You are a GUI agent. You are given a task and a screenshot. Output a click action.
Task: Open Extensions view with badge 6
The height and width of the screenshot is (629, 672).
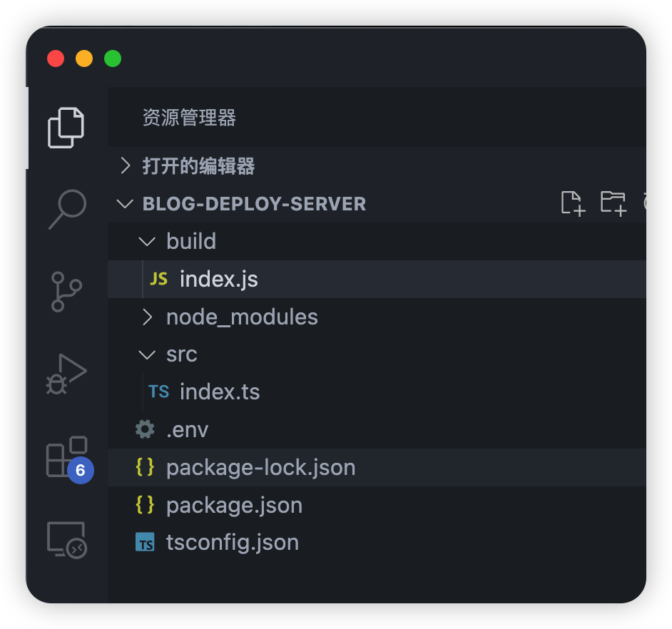[x=67, y=456]
